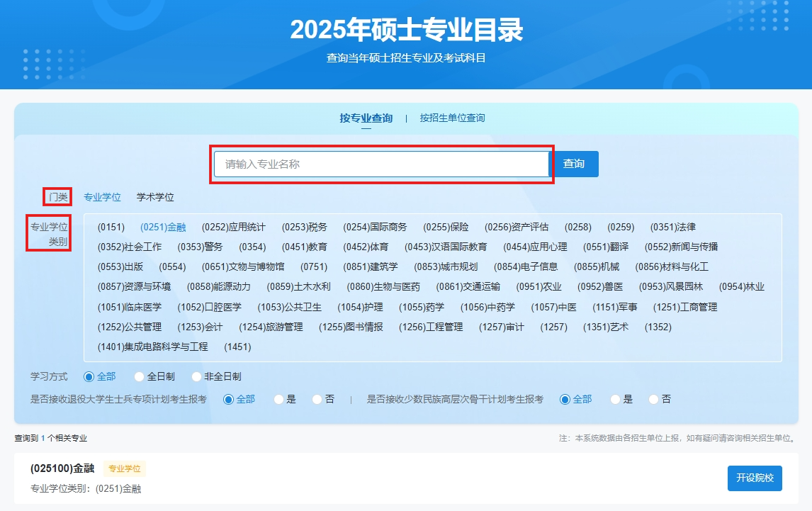Select (0451)教育 category

[x=304, y=247]
